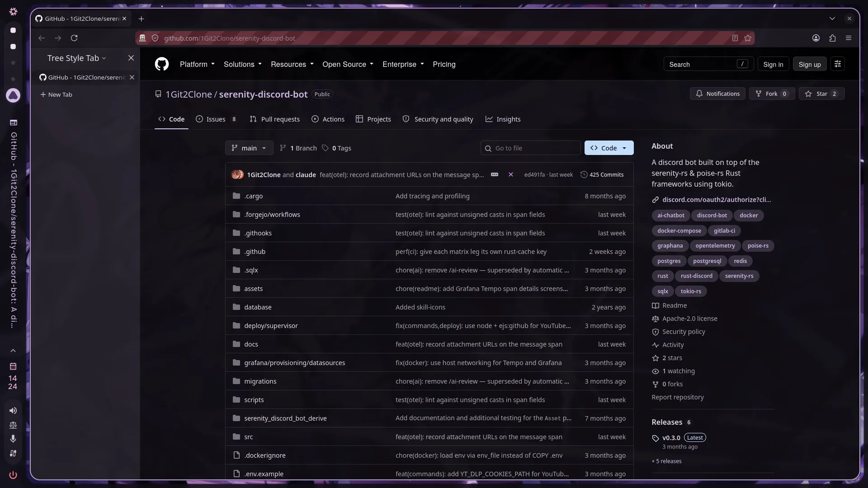The image size is (868, 488).
Task: Open the .env.example file
Action: (x=264, y=474)
